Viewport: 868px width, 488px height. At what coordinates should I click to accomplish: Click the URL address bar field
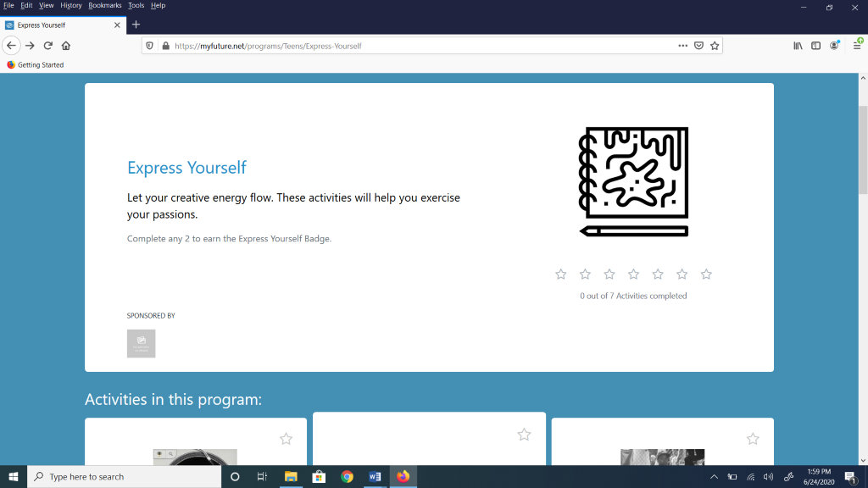click(x=424, y=46)
